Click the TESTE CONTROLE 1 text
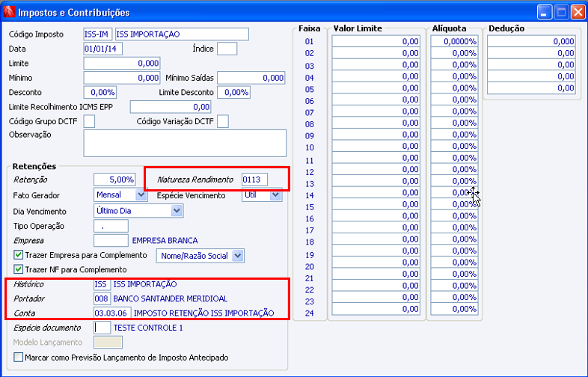This screenshot has height=377, width=588. pyautogui.click(x=148, y=328)
